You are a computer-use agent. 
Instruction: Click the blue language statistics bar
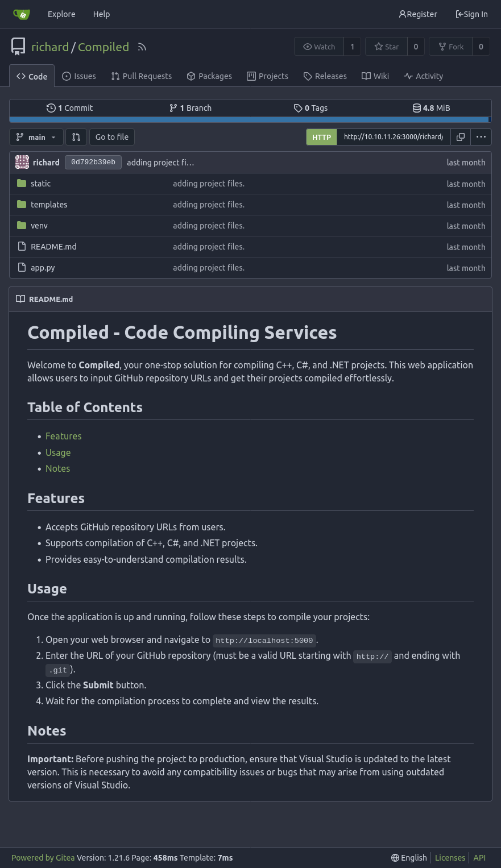tap(249, 119)
